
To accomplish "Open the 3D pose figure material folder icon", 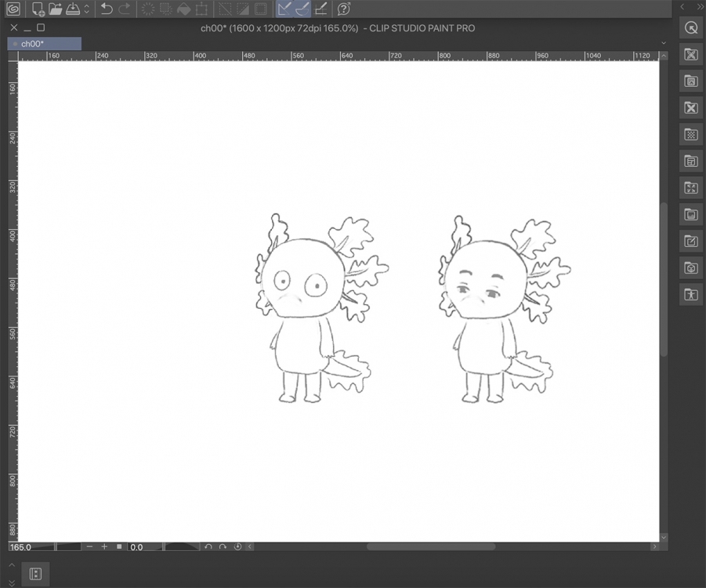I will [690, 294].
